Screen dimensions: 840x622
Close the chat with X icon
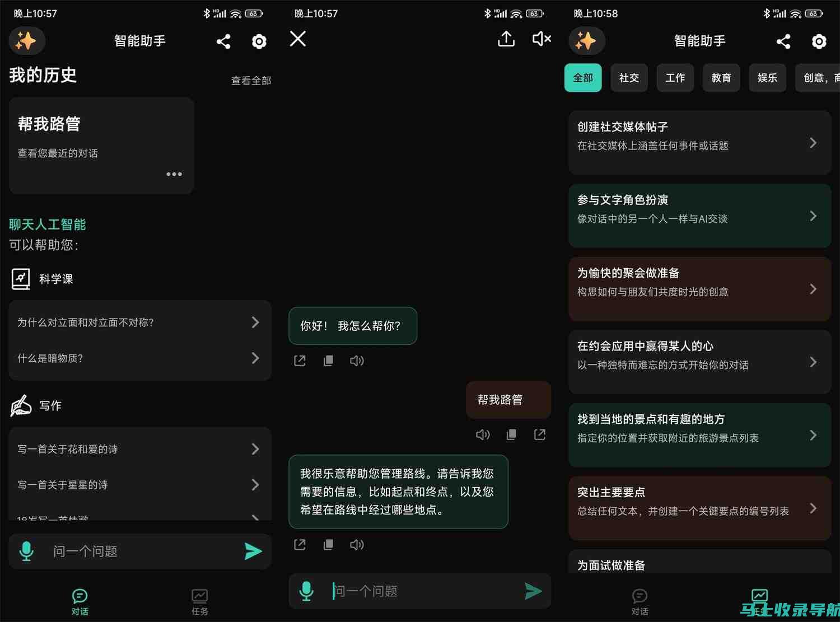[x=298, y=39]
